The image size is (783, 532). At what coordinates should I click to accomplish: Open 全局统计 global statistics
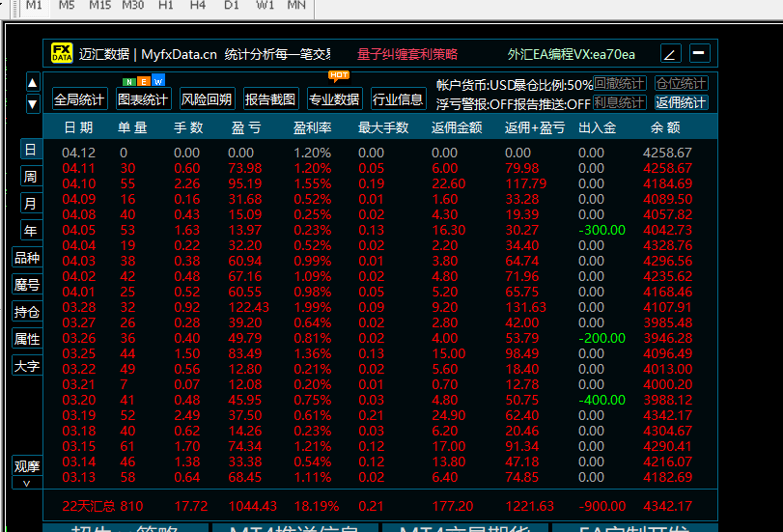point(79,99)
